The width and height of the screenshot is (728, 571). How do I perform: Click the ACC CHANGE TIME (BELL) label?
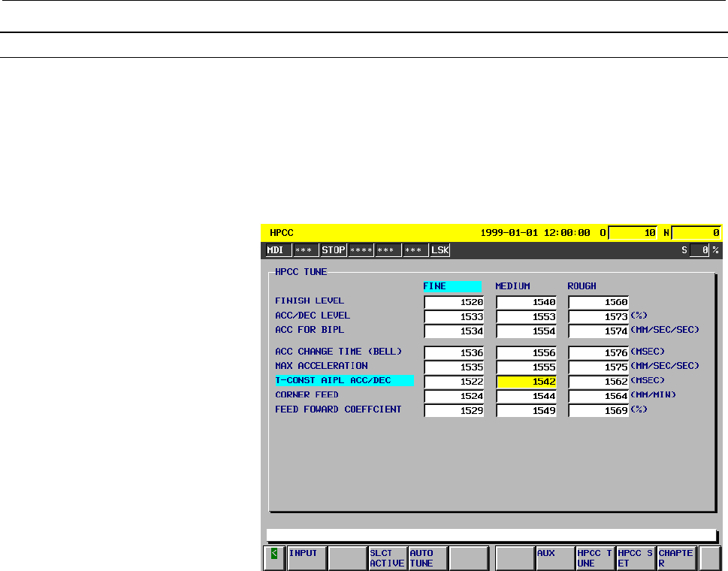coord(339,352)
